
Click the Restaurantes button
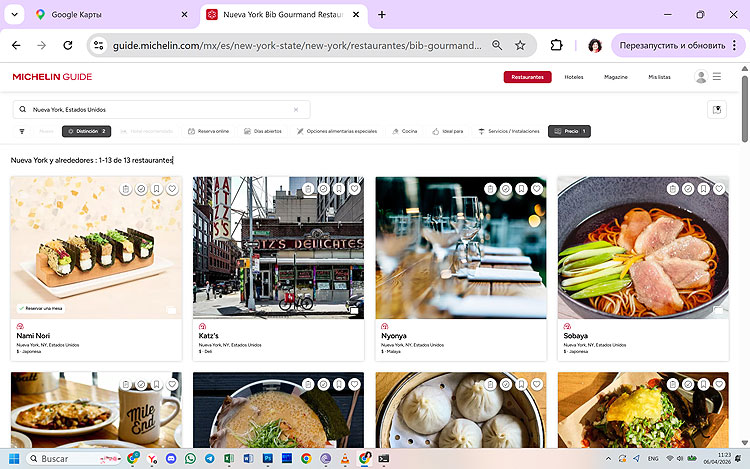(527, 77)
